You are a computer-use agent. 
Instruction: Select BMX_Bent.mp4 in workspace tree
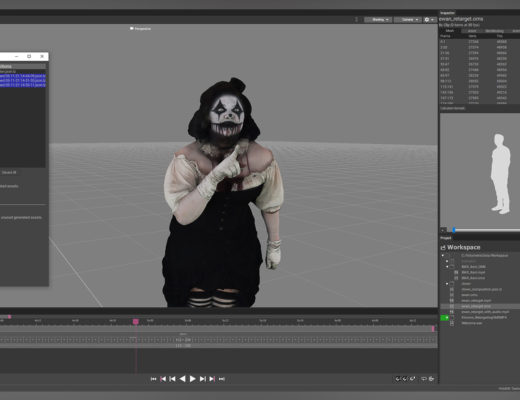pos(473,272)
